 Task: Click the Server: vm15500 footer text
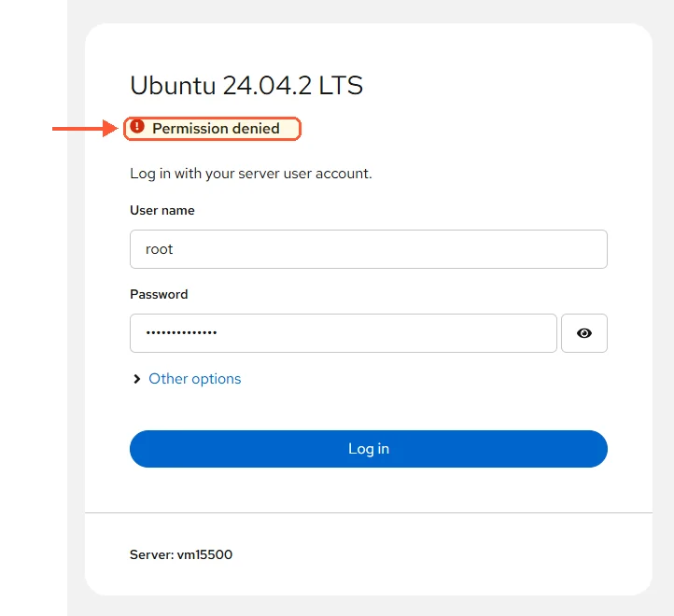coord(181,554)
